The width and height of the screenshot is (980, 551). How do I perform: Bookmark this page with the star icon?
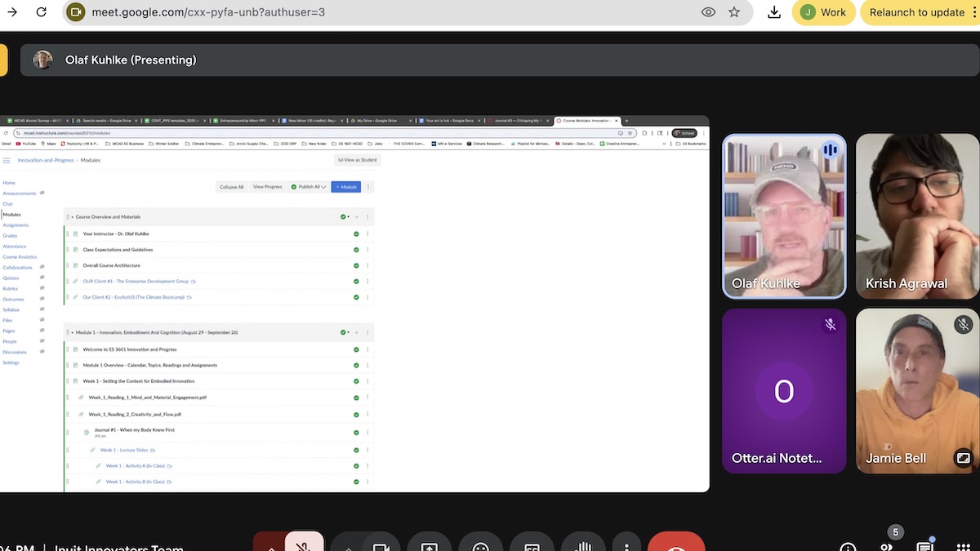(x=734, y=12)
